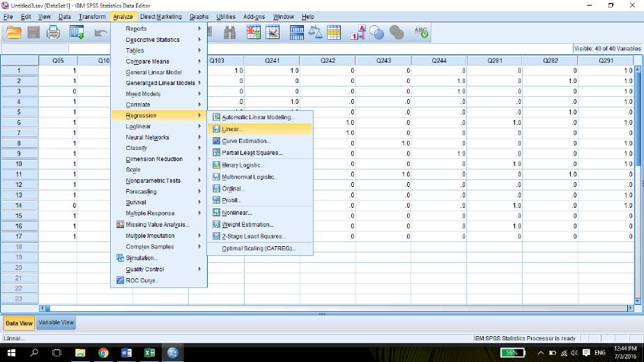Click the SPSS globe icon in taskbar
This screenshot has width=644, height=362.
click(x=173, y=352)
